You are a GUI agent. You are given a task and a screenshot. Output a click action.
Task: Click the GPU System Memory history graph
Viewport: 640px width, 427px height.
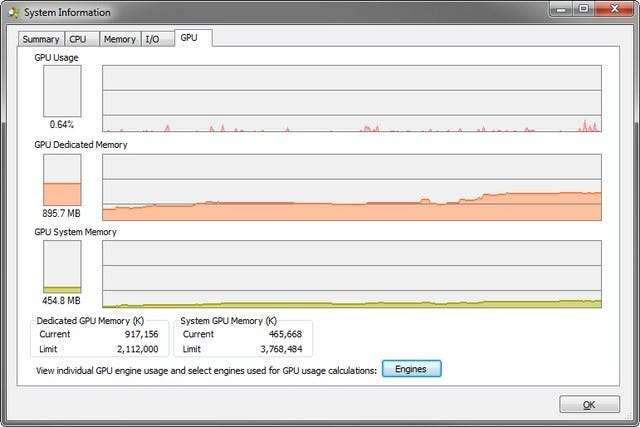click(352, 274)
